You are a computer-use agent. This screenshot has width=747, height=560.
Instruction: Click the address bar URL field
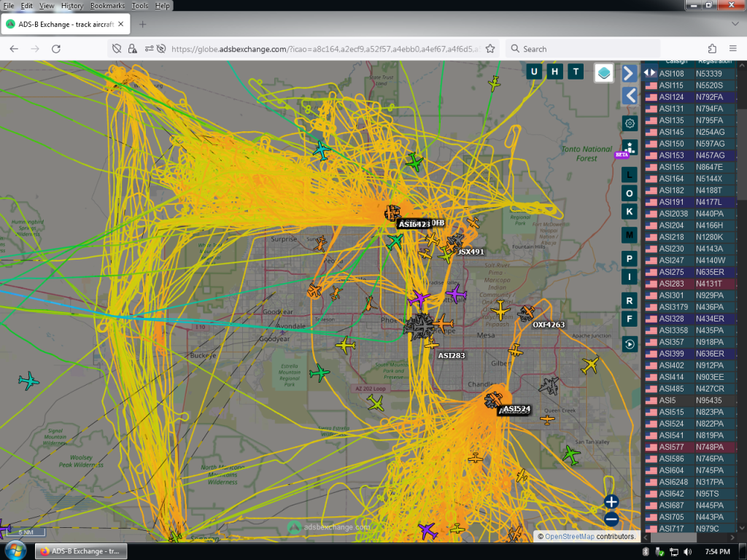click(x=325, y=49)
